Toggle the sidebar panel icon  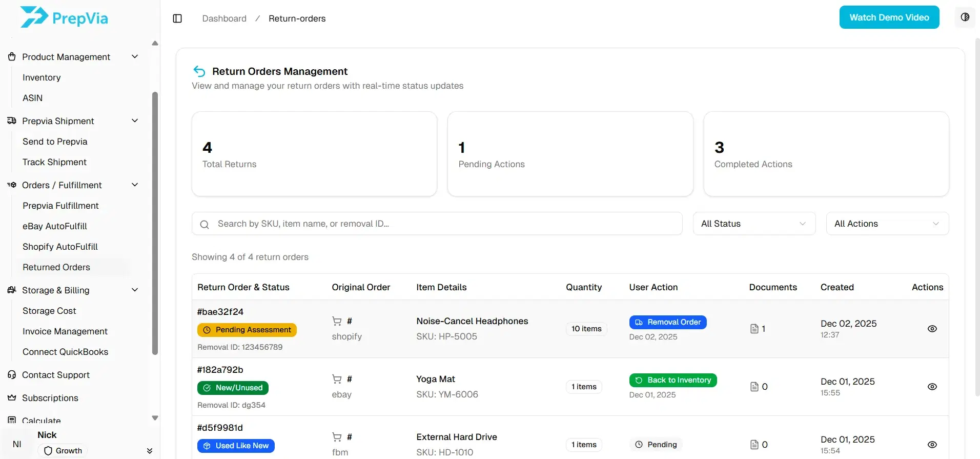(177, 18)
